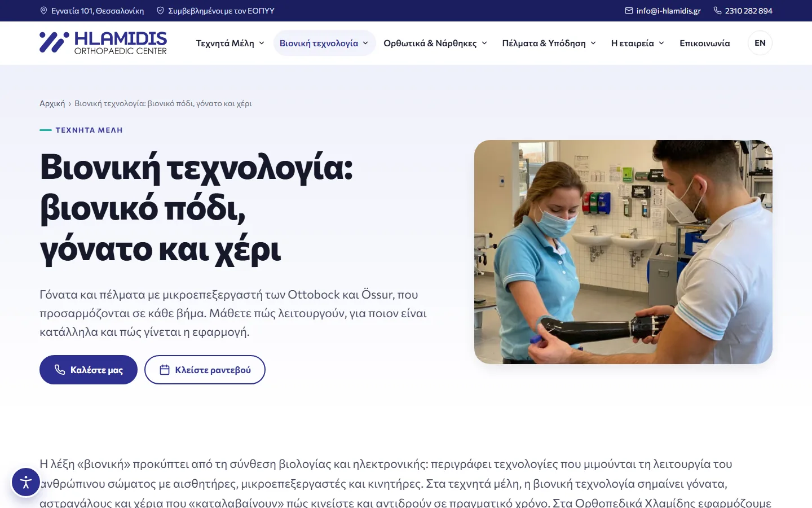Click the Εγνατία 101, Θεσσαλονίκη address text
Screen dimensions: 812x508
98,11
